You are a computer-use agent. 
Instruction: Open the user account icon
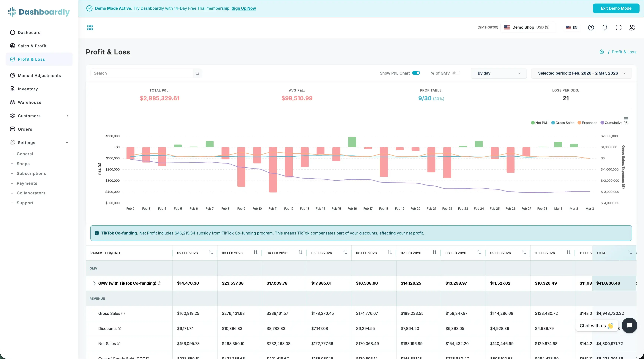(x=632, y=28)
